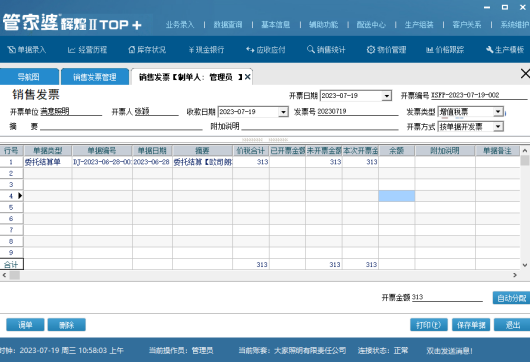Close the 销售发票 tab with its X
Viewport: 530px width, 362px height.
tap(247, 77)
